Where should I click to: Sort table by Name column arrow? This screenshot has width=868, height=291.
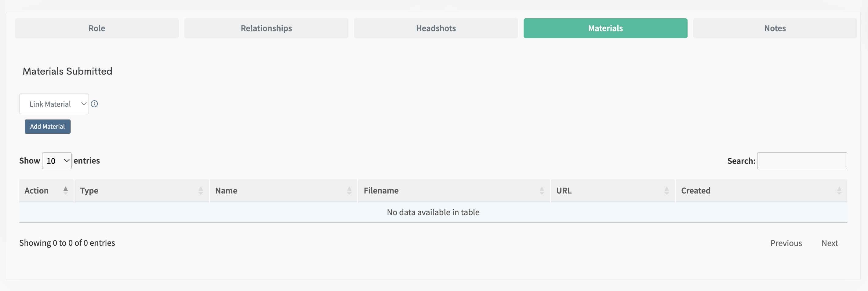click(349, 190)
